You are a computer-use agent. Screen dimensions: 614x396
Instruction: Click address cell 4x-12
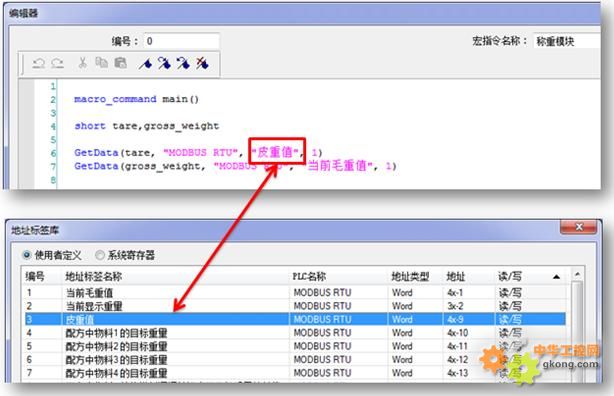tap(457, 360)
